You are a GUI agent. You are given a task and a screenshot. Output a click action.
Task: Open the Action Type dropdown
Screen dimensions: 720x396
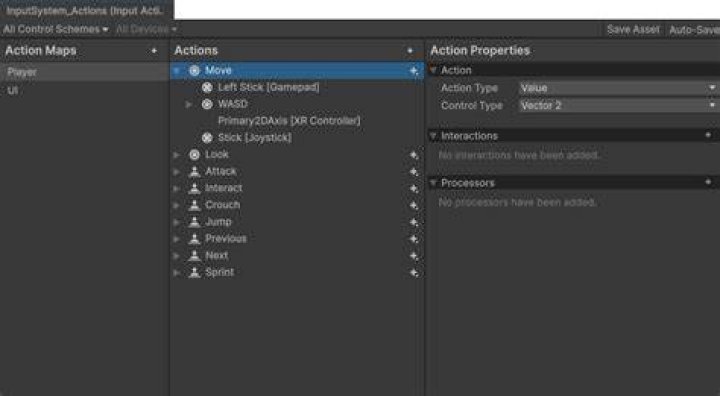[619, 88]
